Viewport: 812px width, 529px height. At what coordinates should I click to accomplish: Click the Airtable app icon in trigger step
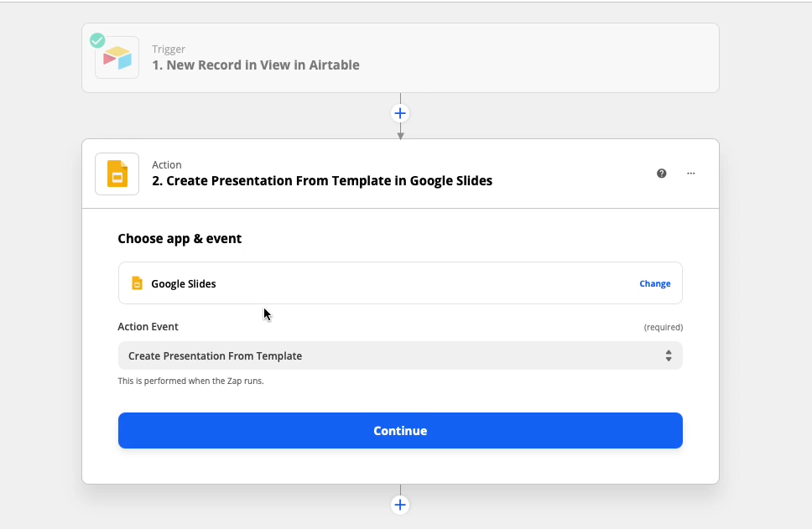click(117, 58)
